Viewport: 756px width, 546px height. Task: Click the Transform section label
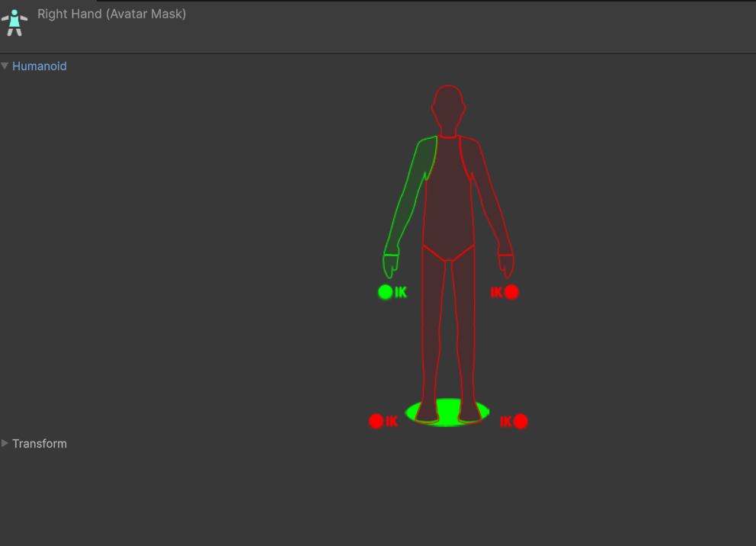tap(39, 443)
